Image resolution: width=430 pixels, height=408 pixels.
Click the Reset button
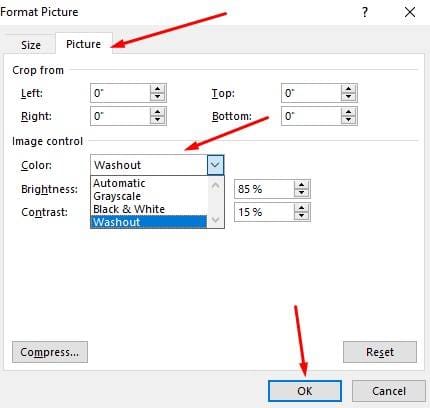pyautogui.click(x=380, y=352)
